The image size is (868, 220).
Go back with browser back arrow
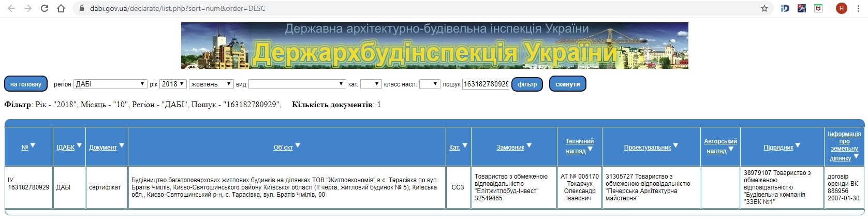coord(11,8)
